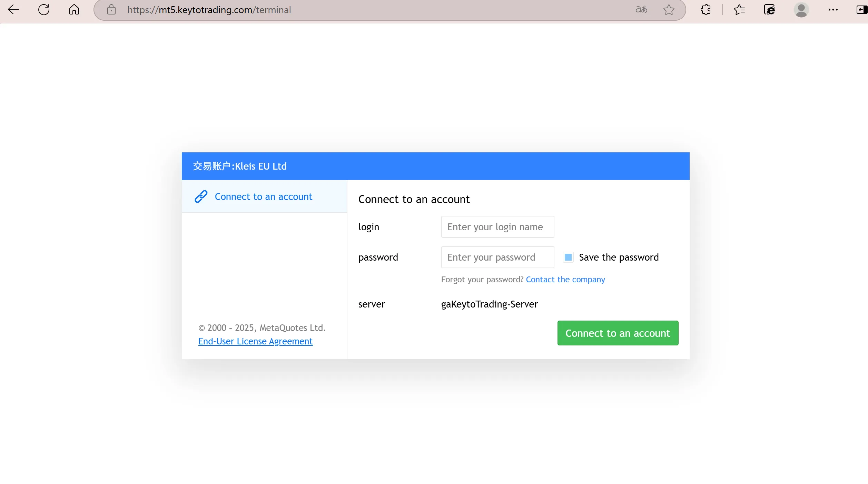Click the login field label
This screenshot has height=484, width=868.
[368, 227]
